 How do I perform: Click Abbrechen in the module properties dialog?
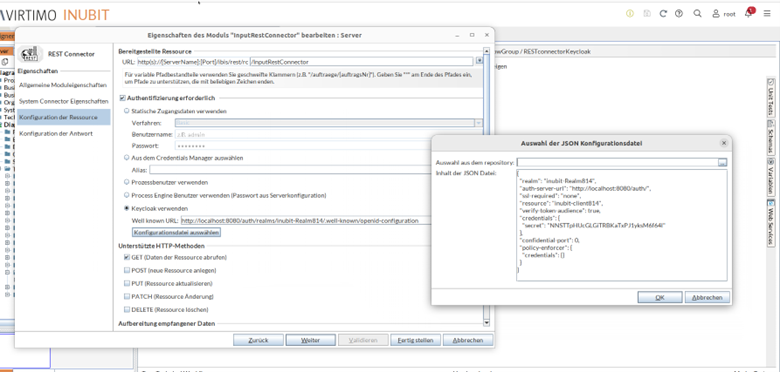pos(468,340)
